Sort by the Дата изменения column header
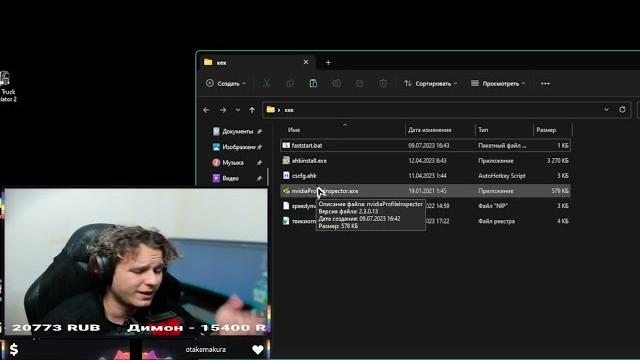The image size is (640, 360). coord(430,130)
